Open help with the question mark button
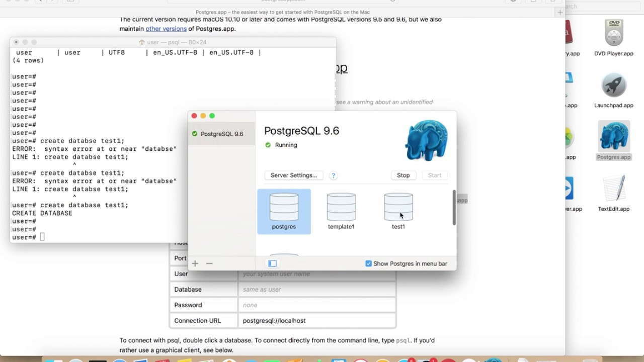This screenshot has height=362, width=644. pos(333,175)
